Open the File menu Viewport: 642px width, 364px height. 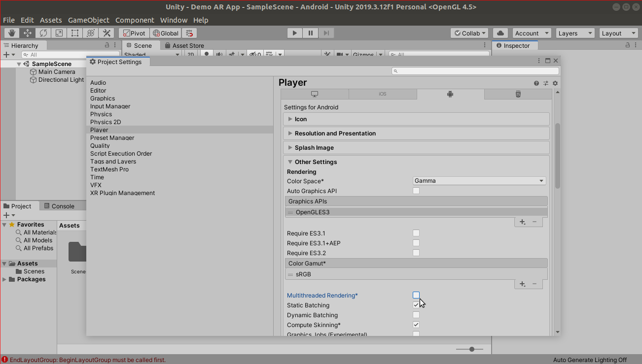9,20
